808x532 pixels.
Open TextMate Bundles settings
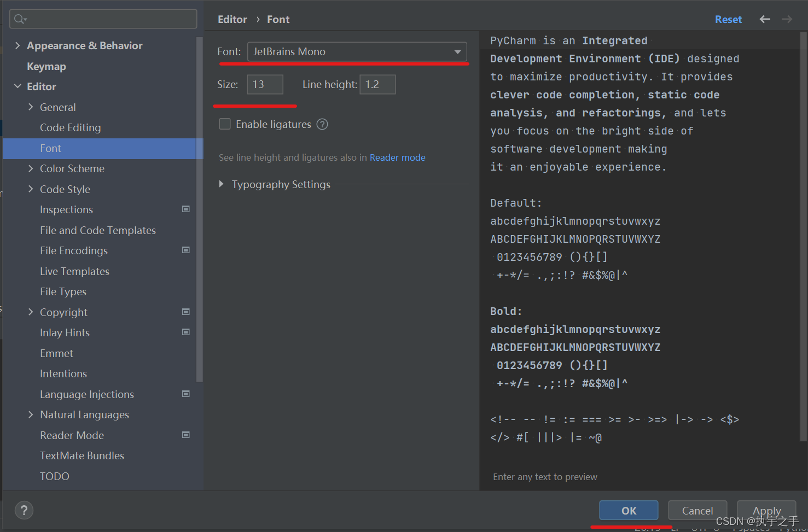82,455
